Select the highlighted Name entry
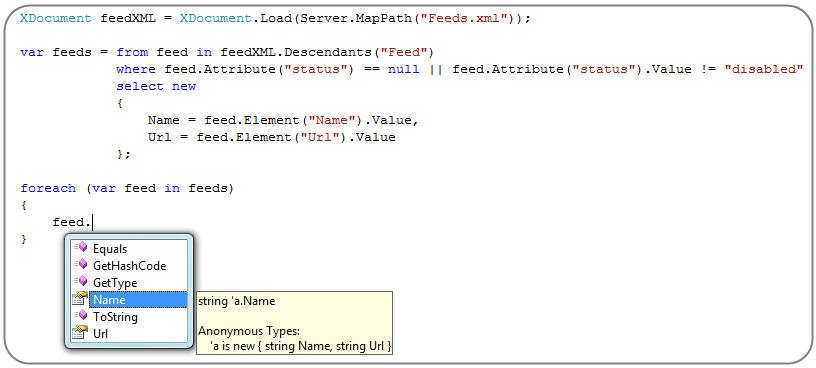816x368 pixels. 138,300
